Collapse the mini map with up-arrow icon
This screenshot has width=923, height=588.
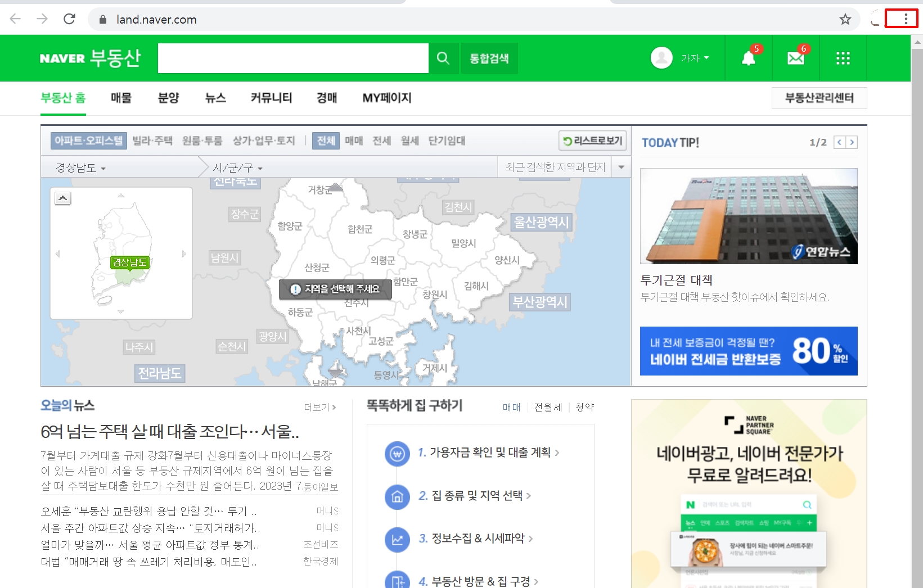(63, 198)
